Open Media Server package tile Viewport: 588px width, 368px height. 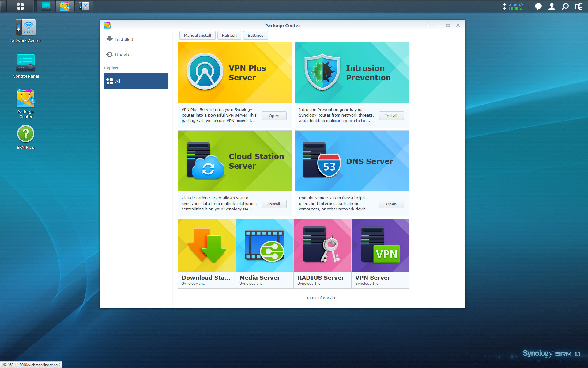[x=265, y=254]
